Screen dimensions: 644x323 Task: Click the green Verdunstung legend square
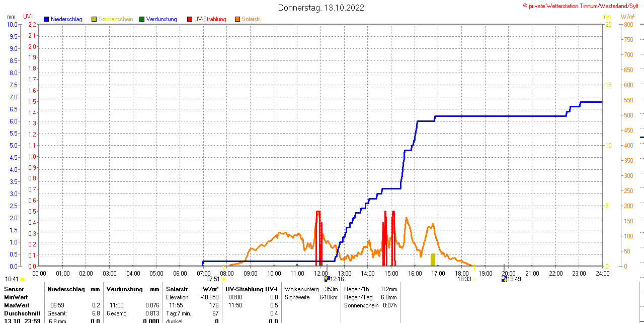click(x=142, y=19)
